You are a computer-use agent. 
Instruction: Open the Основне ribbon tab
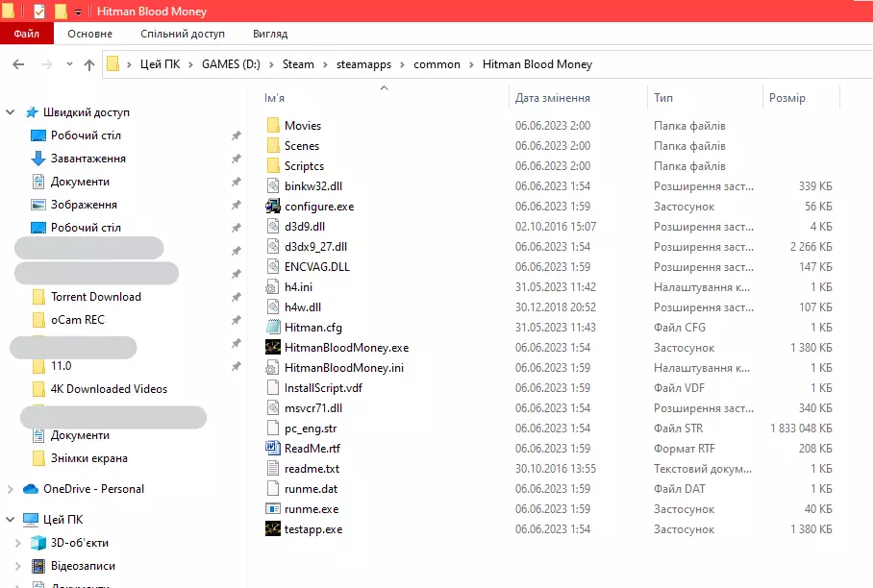click(89, 34)
